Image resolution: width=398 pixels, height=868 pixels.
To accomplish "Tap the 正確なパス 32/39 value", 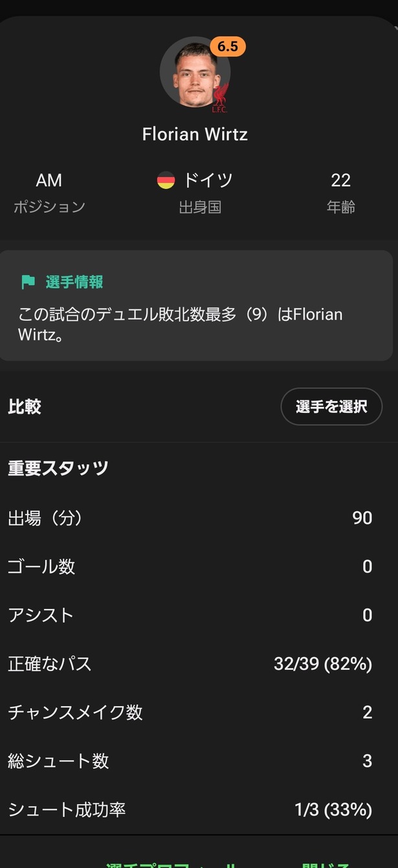I will 322,663.
